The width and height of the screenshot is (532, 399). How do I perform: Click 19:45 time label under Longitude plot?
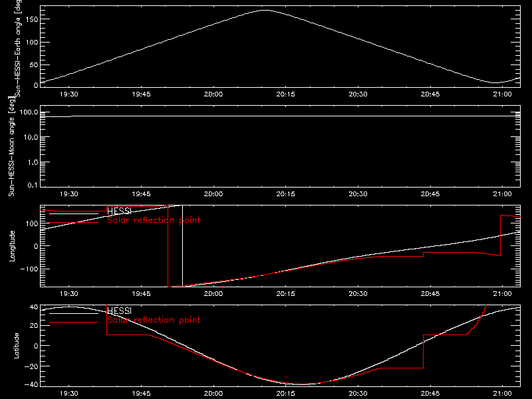[141, 294]
